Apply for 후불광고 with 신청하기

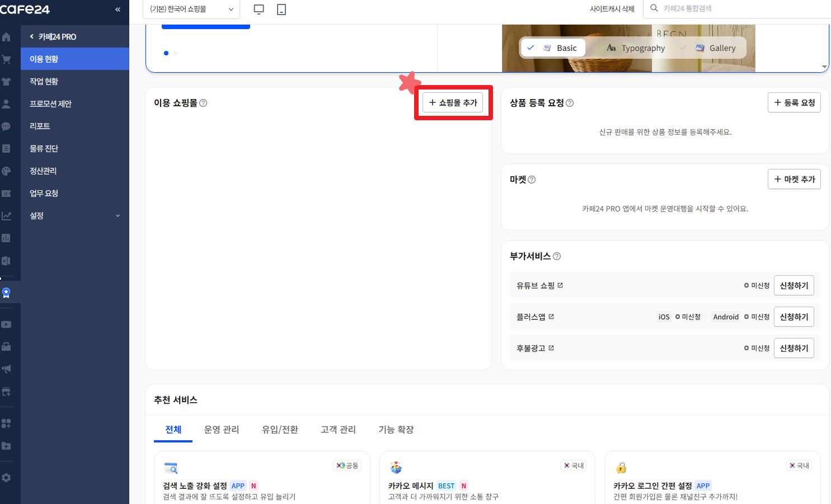794,348
